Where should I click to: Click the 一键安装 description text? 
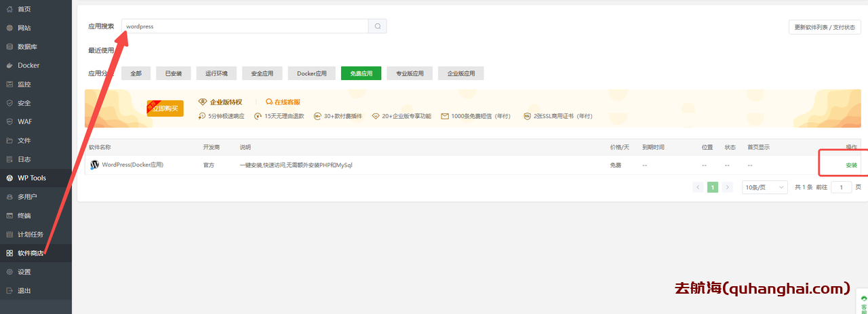296,165
